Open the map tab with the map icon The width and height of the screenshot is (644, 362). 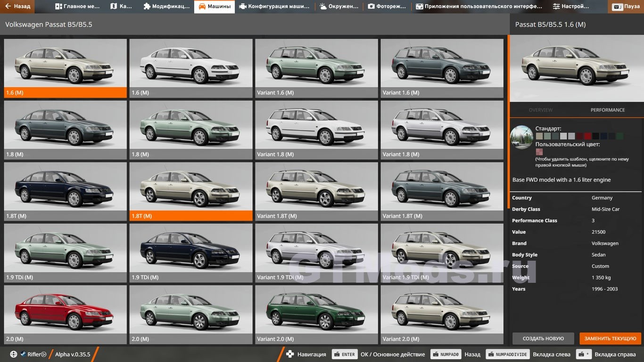tap(121, 7)
